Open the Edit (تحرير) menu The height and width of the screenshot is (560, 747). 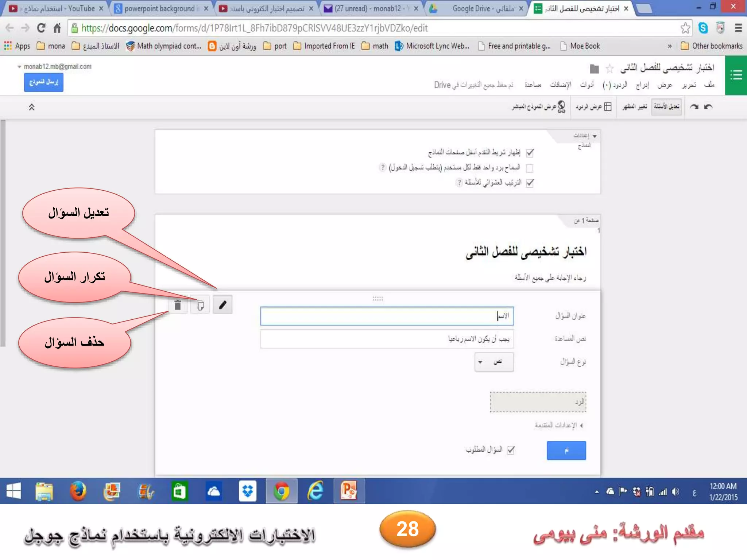tap(689, 85)
